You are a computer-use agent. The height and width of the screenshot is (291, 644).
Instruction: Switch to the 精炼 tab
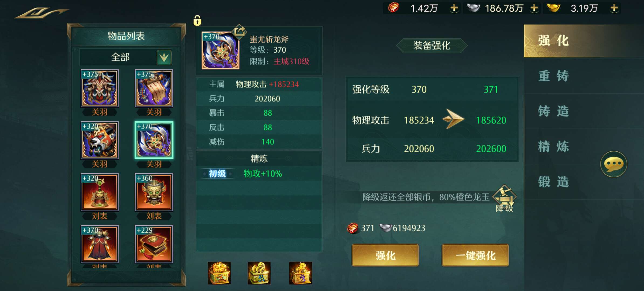pos(554,147)
